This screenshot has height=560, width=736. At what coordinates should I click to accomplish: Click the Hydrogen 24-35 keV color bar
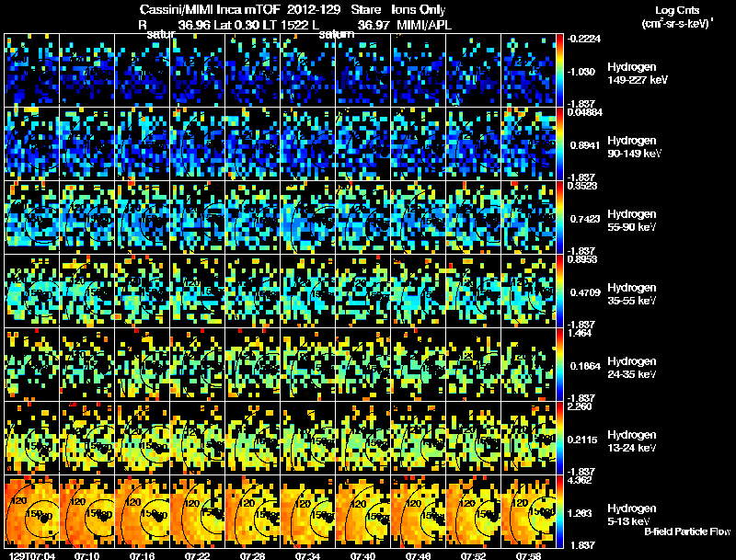[x=559, y=364]
